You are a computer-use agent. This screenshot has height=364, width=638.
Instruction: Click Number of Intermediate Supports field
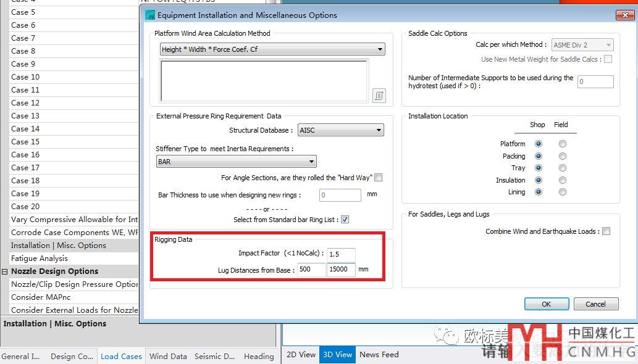[x=595, y=81]
